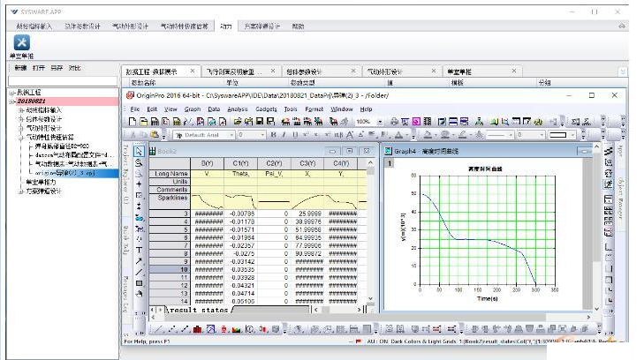This screenshot has height=360, width=644.
Task: Click the layer 1 button in Graph4
Action: tap(390, 163)
